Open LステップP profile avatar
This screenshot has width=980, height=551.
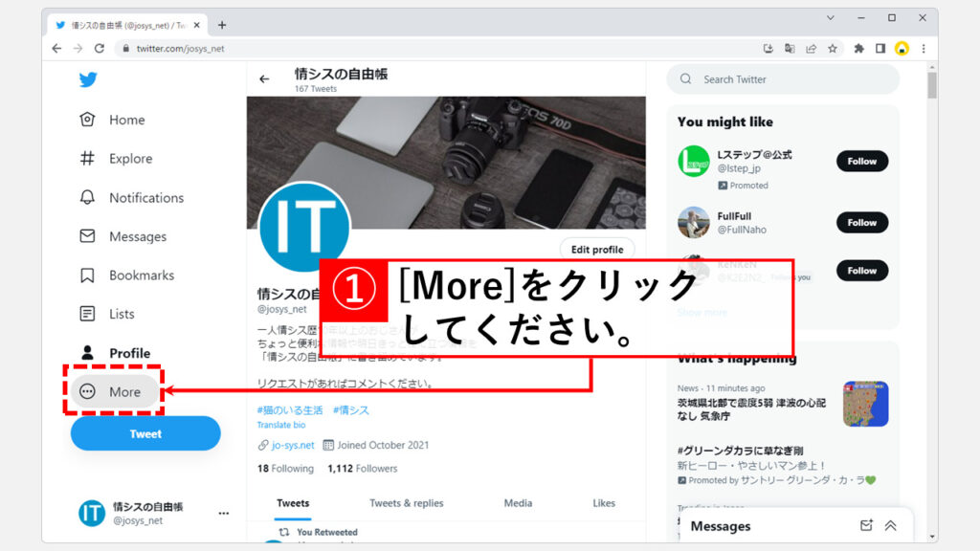[693, 161]
